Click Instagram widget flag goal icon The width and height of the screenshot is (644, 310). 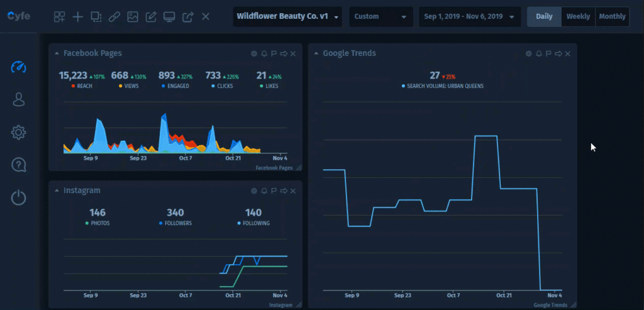274,191
